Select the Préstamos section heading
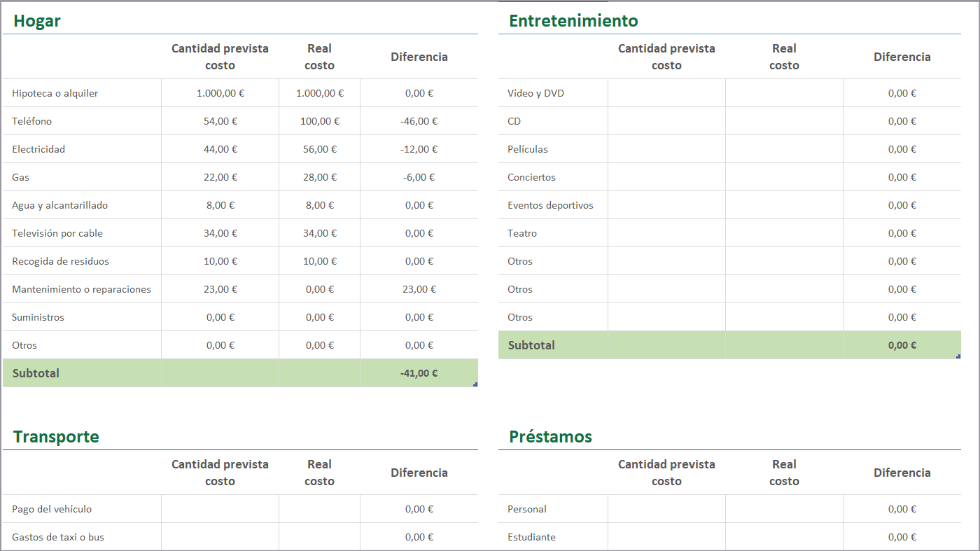This screenshot has height=551, width=980. 550,437
